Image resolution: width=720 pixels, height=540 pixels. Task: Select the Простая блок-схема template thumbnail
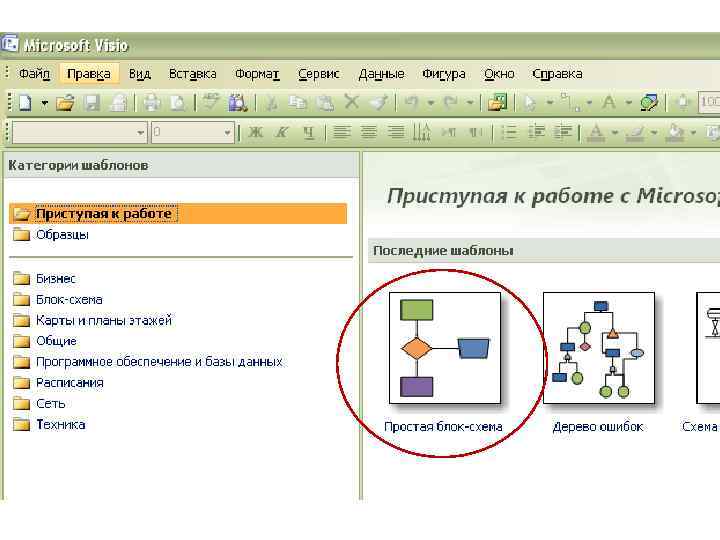click(x=444, y=348)
